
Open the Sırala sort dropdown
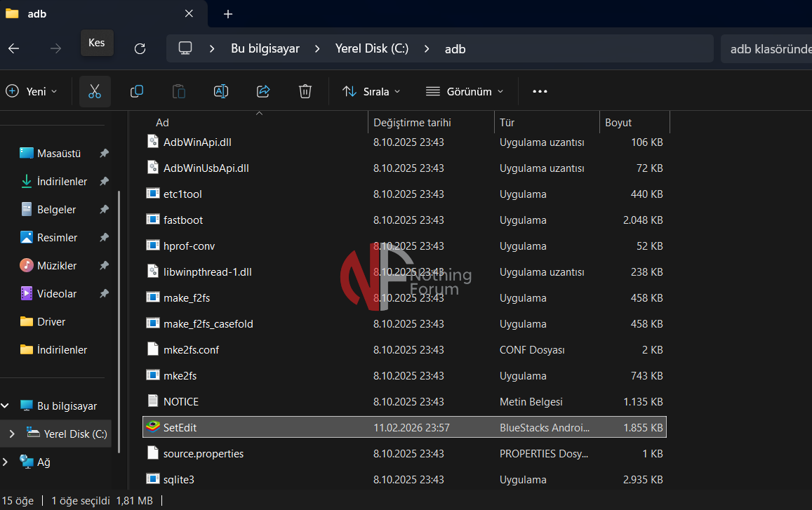[x=371, y=91]
